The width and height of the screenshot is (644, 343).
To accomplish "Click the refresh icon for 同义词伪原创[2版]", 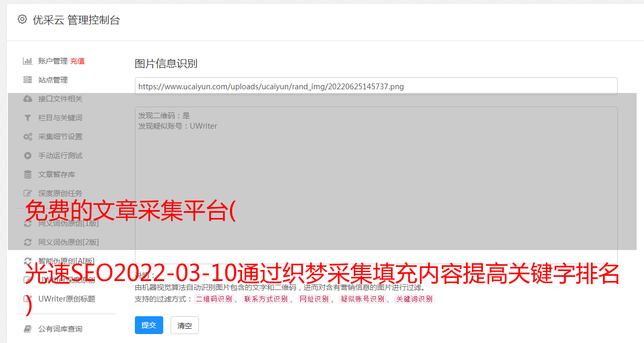I will 28,242.
